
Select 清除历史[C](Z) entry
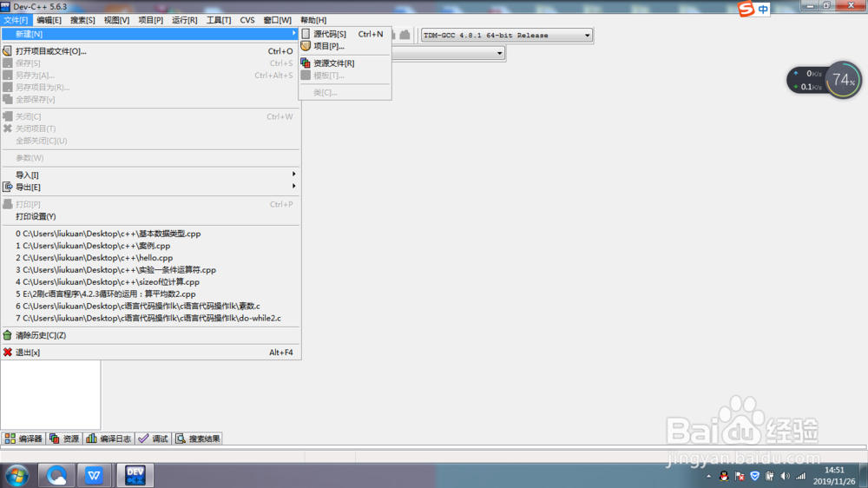click(x=150, y=335)
